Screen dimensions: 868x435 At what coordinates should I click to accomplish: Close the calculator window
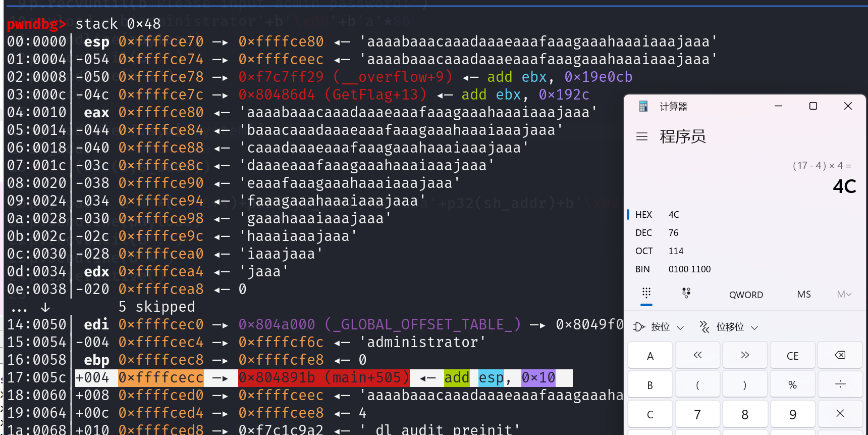[x=848, y=106]
